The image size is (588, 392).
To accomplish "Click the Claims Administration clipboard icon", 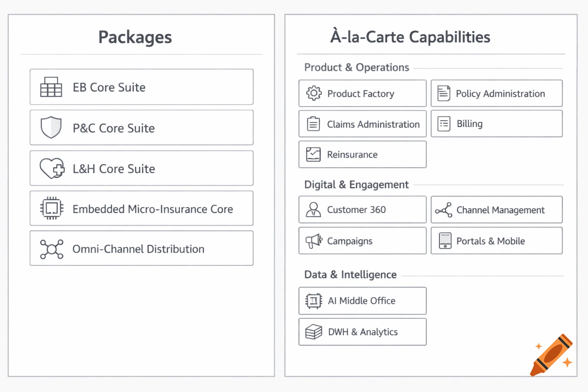I will pyautogui.click(x=314, y=124).
